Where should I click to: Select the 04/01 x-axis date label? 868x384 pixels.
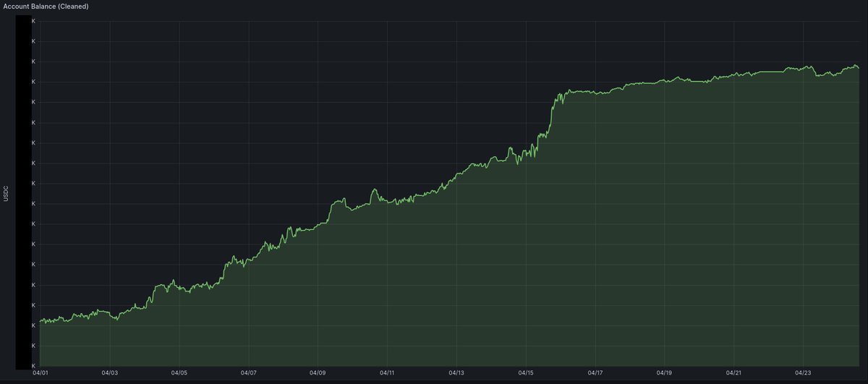[40, 373]
